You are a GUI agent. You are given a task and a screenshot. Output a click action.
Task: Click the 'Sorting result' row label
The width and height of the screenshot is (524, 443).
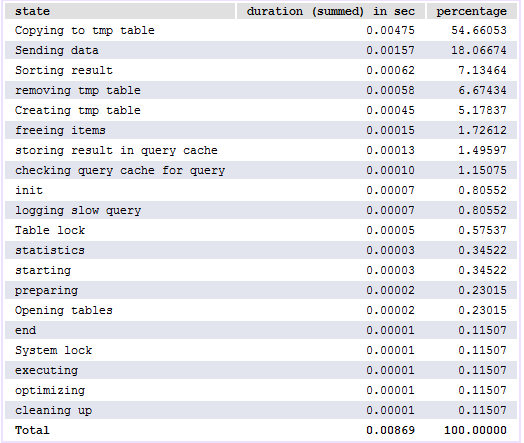64,70
